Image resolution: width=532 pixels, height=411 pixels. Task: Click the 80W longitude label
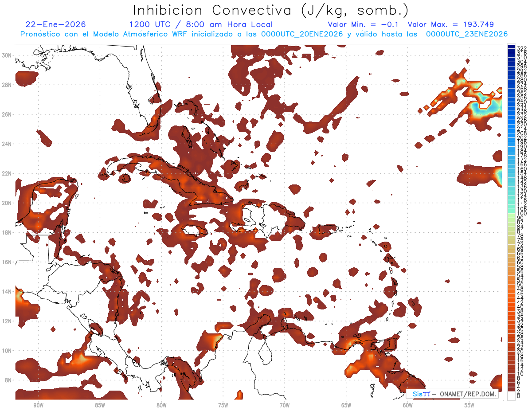[x=161, y=405]
